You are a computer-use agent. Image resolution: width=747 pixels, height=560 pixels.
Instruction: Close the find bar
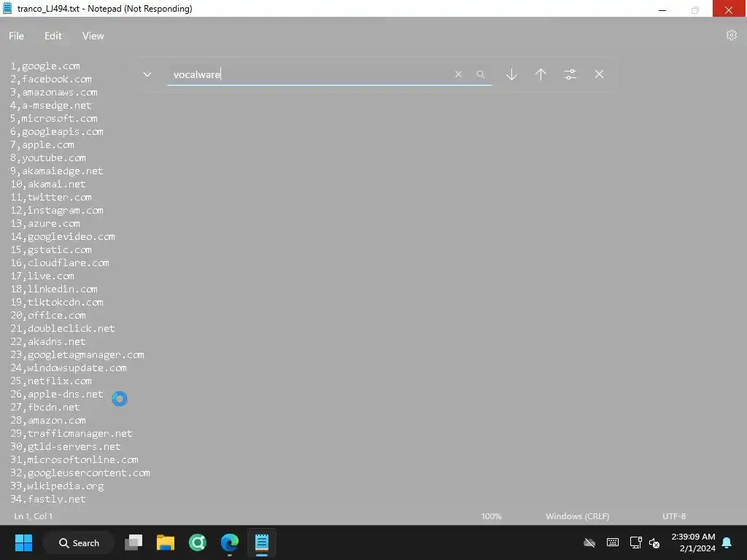coord(600,74)
